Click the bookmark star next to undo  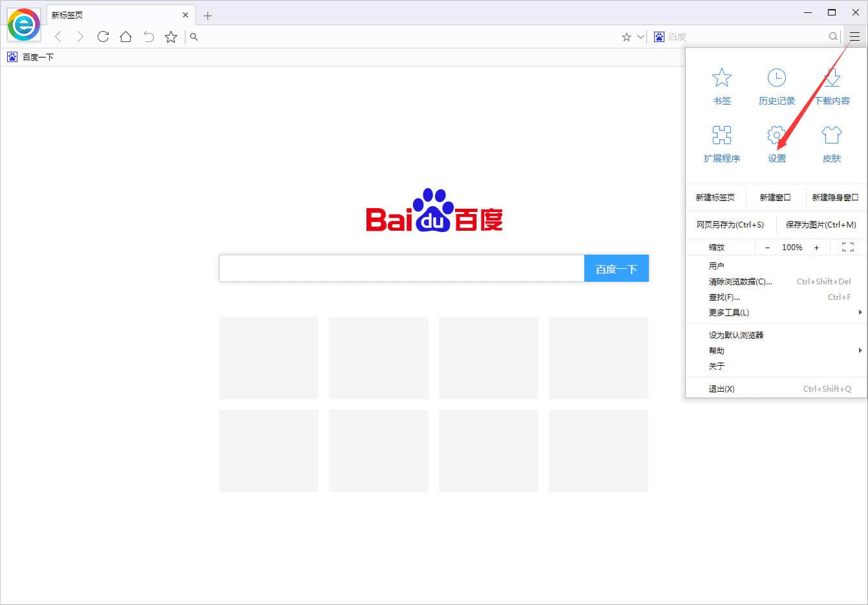(x=171, y=37)
